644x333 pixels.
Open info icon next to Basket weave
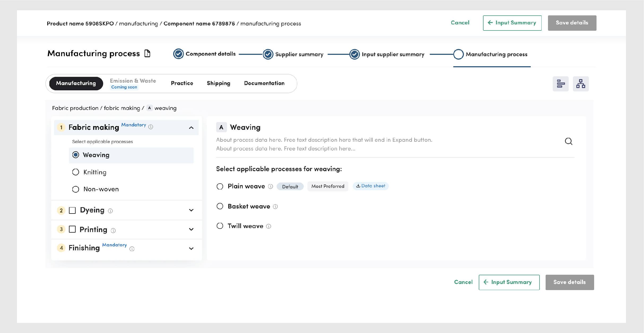(275, 207)
